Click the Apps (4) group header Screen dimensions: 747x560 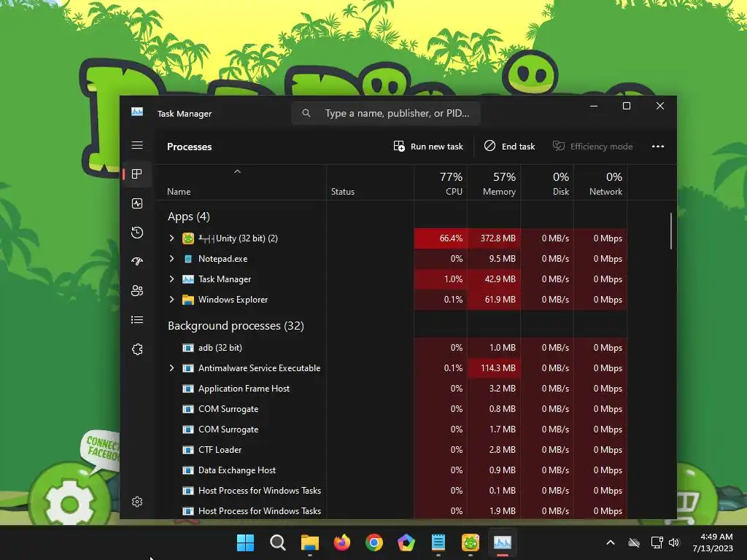189,217
